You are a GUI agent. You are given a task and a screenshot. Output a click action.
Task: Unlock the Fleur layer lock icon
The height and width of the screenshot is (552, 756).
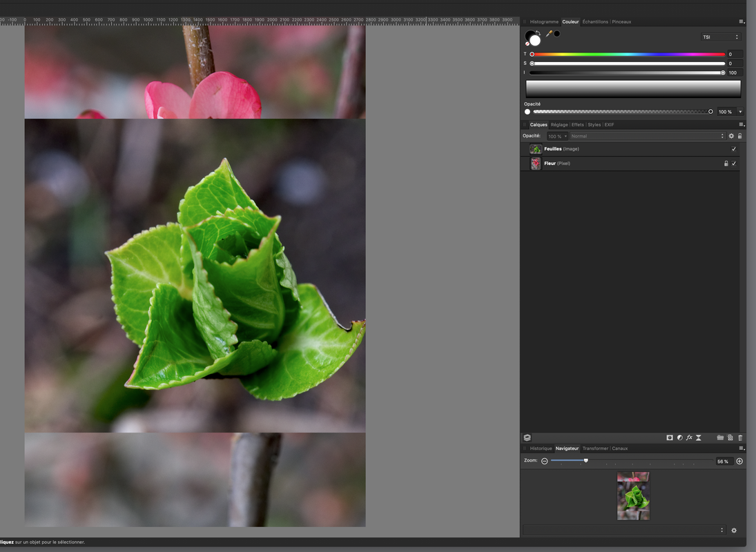(x=726, y=164)
